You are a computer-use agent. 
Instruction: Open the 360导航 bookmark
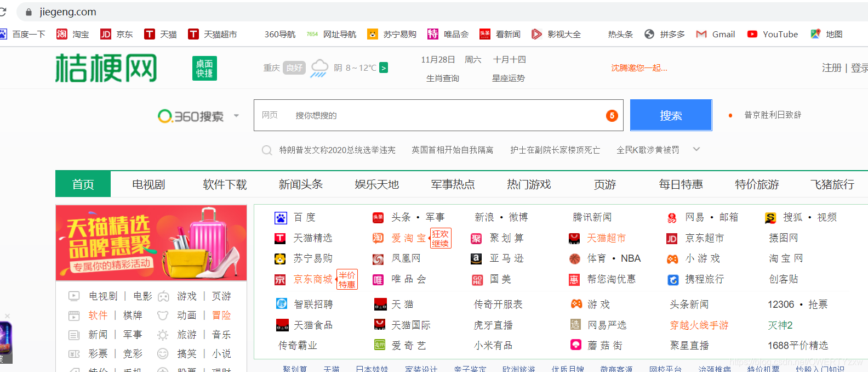coord(280,34)
